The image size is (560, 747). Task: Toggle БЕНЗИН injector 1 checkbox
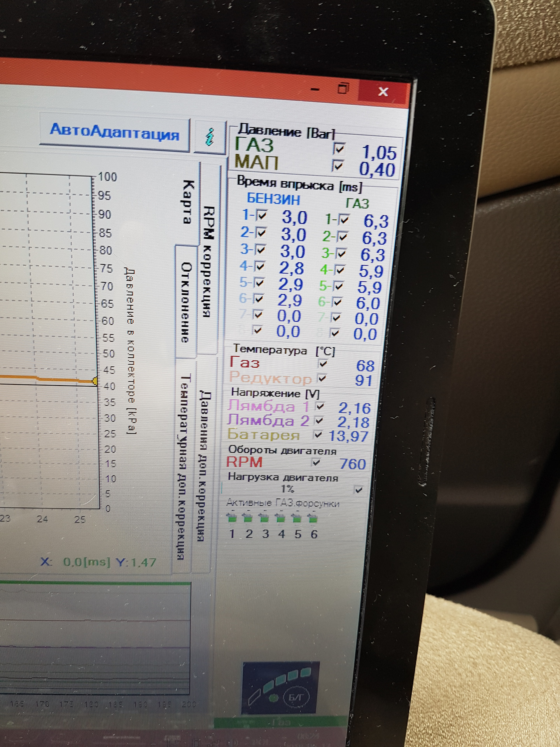[x=262, y=216]
